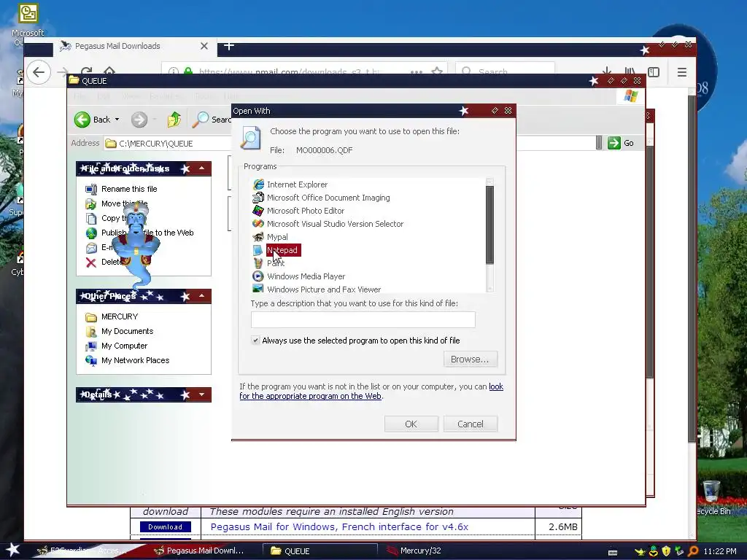
Task: Open Back history dropdown arrow in QUEUE
Action: point(117,120)
